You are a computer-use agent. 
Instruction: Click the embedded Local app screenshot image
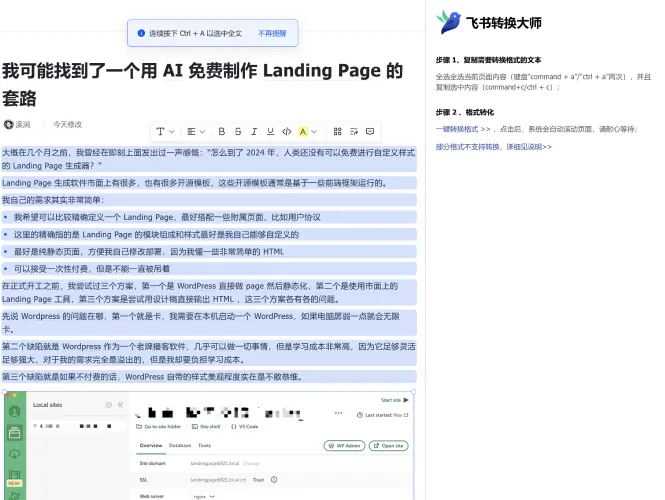(x=209, y=445)
